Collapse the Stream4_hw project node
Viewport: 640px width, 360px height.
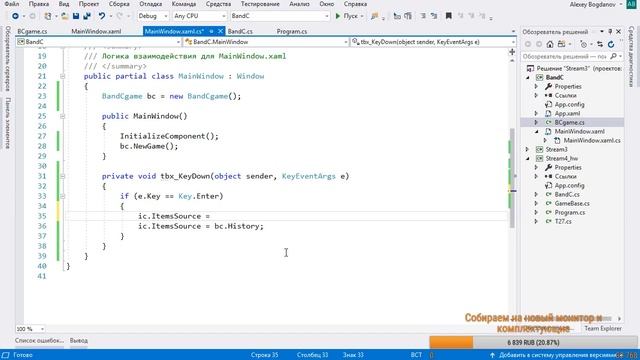click(x=528, y=158)
